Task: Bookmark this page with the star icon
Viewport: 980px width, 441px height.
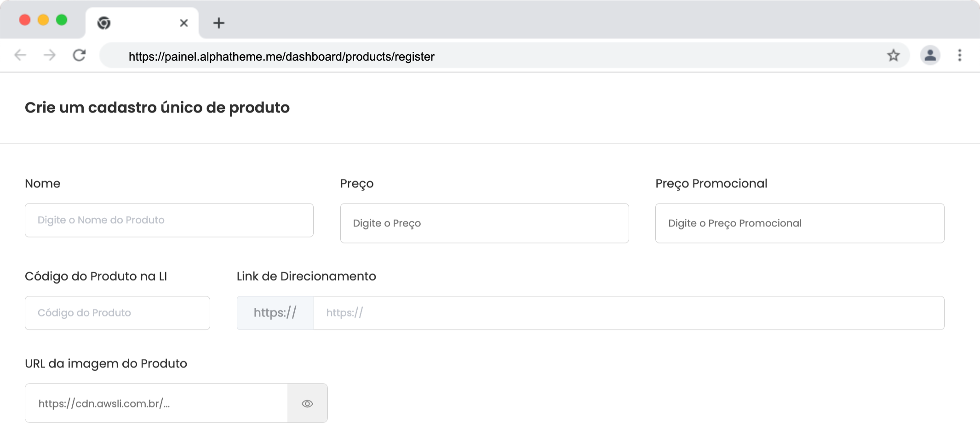Action: coord(893,56)
